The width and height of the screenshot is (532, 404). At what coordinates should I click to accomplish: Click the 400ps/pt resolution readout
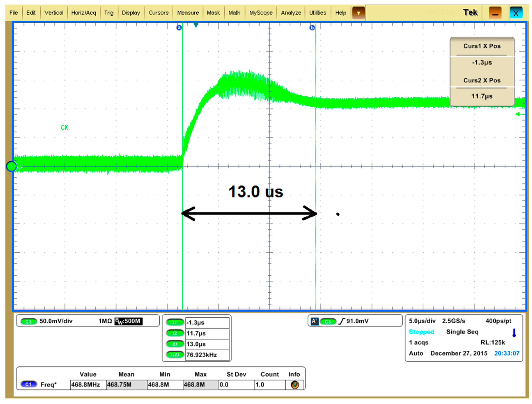click(498, 321)
